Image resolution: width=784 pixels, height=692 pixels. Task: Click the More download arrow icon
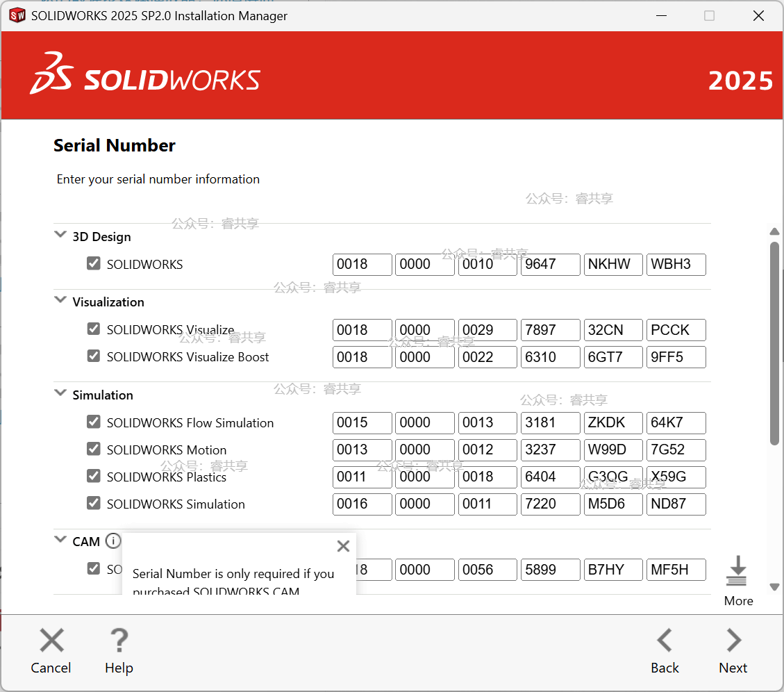pos(737,571)
